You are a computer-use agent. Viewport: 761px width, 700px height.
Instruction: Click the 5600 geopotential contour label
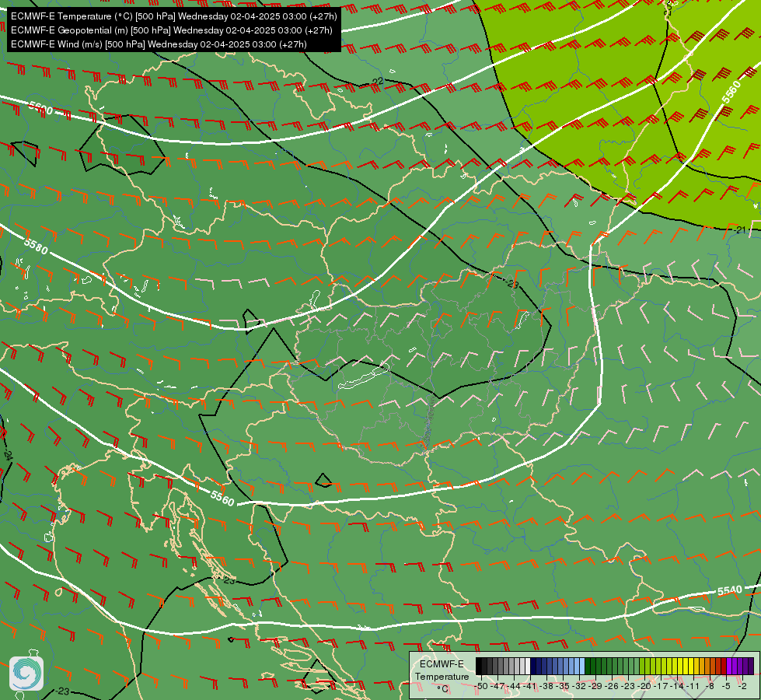(40, 108)
